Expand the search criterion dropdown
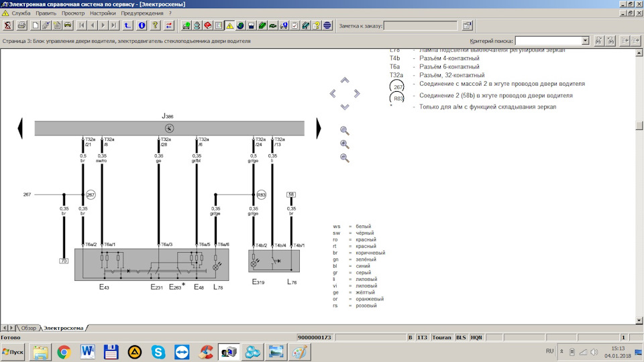This screenshot has width=644, height=362. (x=585, y=41)
